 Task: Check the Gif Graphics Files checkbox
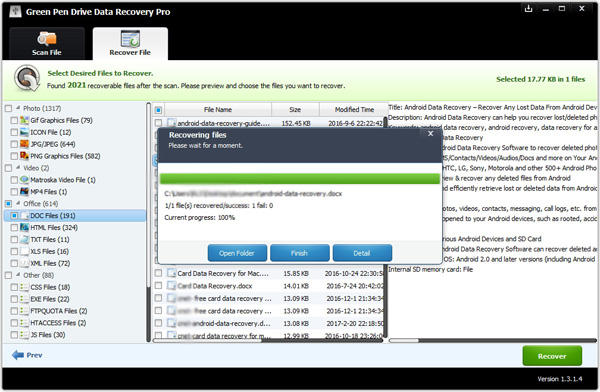pos(14,120)
